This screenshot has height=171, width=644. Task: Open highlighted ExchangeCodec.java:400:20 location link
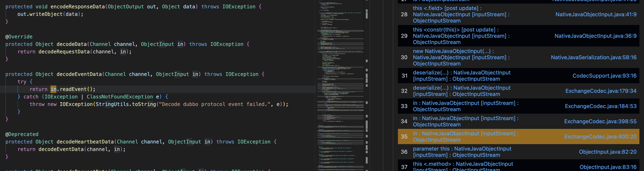pyautogui.click(x=600, y=137)
